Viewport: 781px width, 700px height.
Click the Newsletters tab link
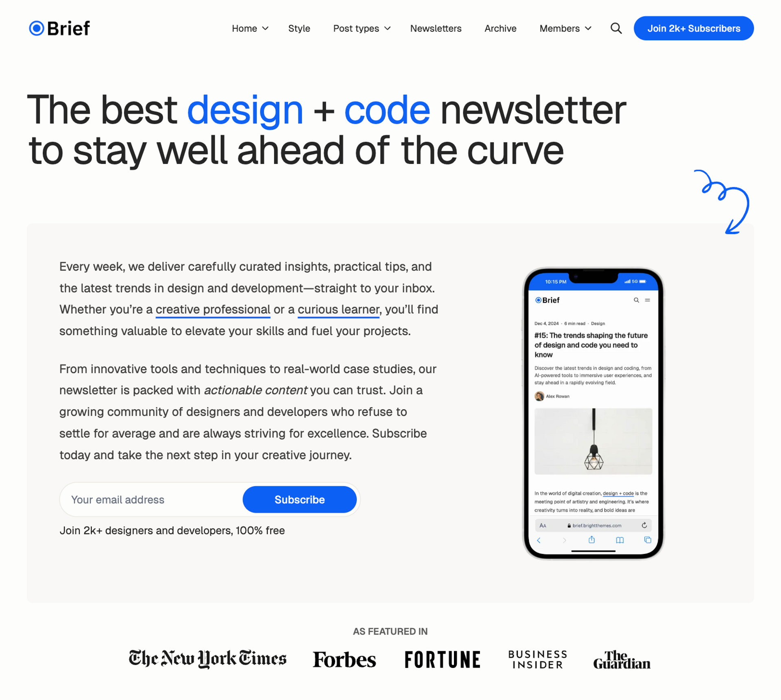click(436, 28)
